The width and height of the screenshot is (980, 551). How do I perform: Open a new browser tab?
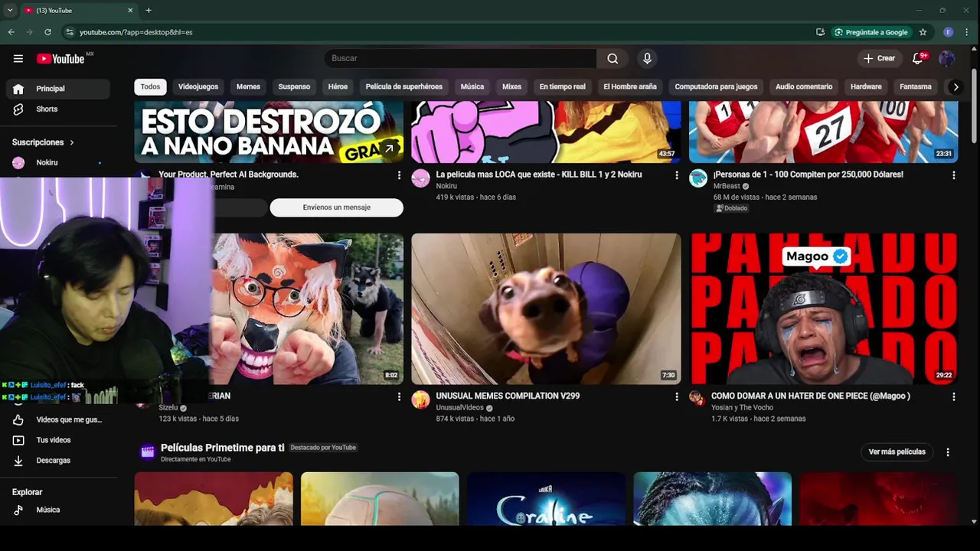149,10
